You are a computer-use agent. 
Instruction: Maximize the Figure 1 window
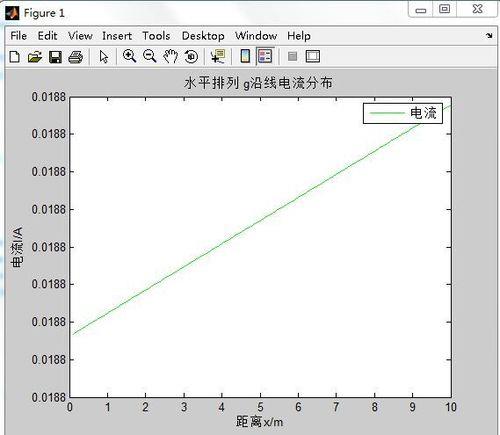point(444,9)
